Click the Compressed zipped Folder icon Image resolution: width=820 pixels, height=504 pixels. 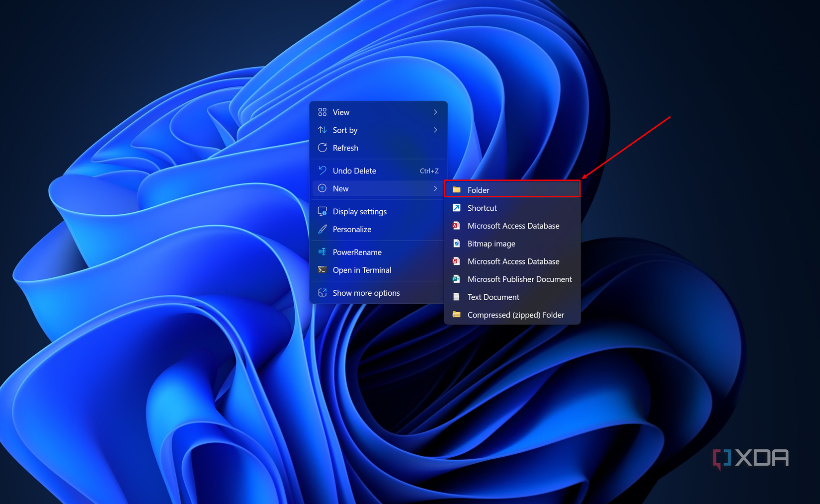pyautogui.click(x=456, y=315)
